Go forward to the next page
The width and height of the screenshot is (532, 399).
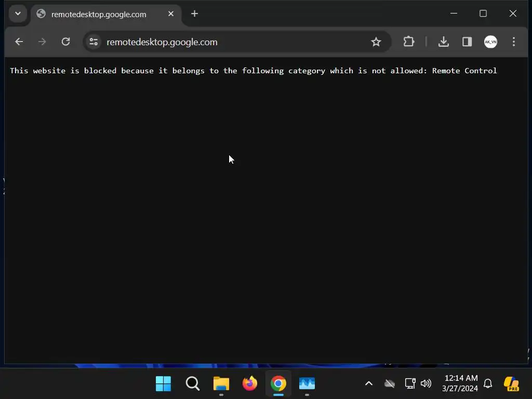click(42, 42)
